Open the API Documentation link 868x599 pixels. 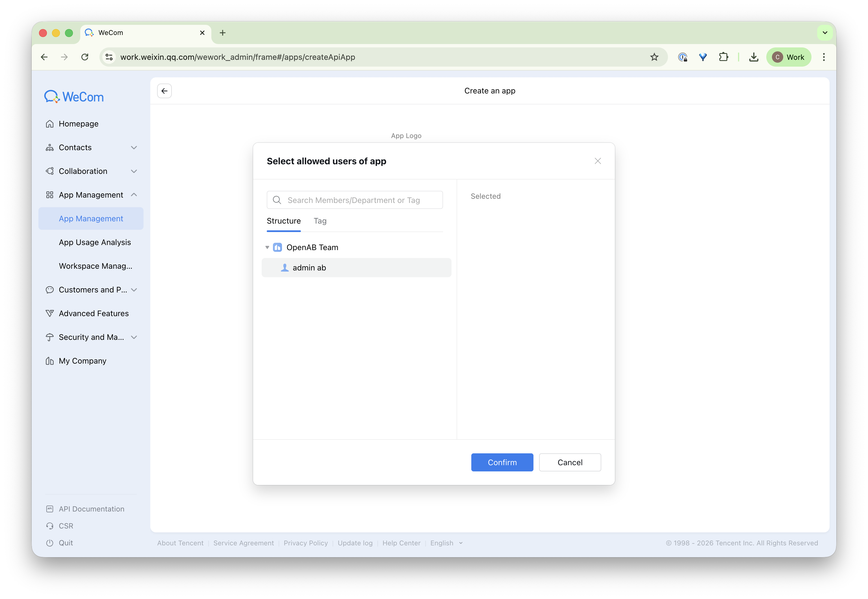pyautogui.click(x=91, y=509)
